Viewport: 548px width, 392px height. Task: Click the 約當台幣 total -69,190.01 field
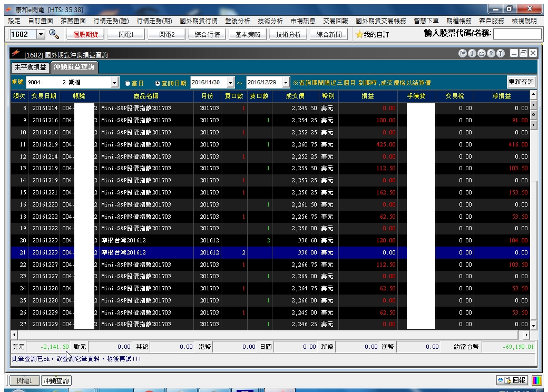tap(509, 347)
